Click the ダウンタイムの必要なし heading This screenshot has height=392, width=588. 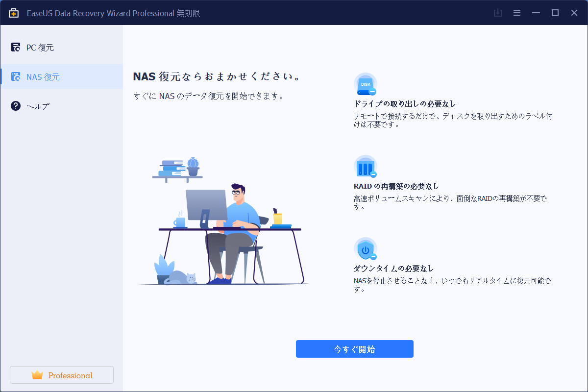point(393,269)
